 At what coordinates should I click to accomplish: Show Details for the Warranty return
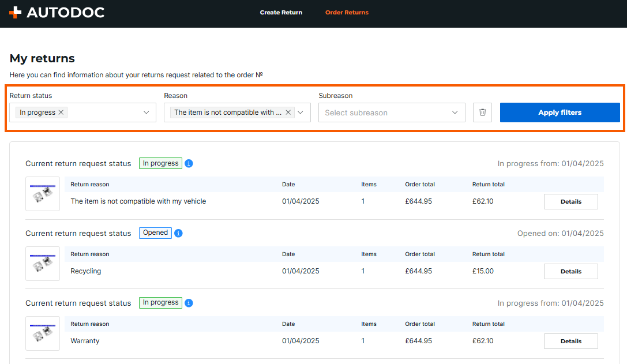click(x=570, y=341)
